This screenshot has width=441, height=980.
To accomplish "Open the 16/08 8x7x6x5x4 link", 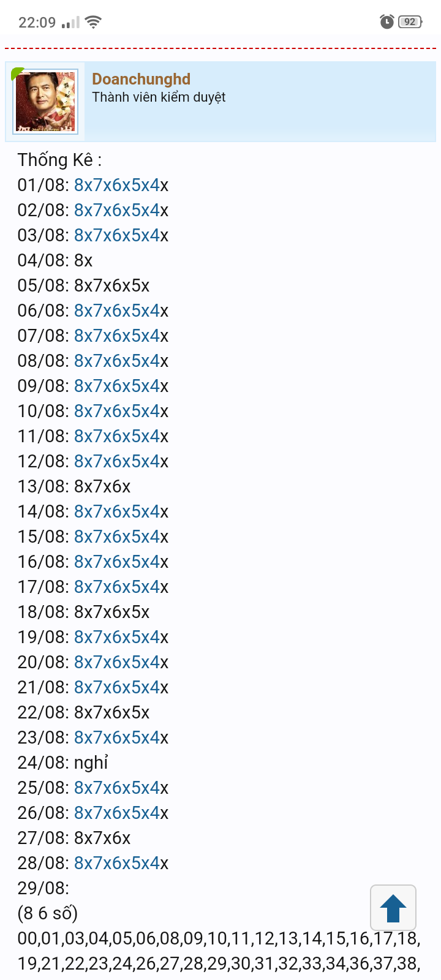I will click(117, 562).
